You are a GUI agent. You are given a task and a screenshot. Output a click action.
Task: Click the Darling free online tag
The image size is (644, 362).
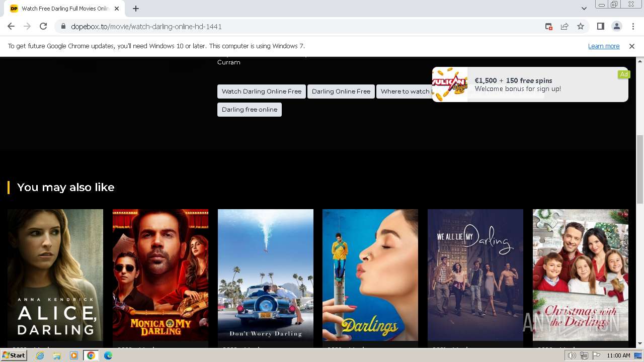pos(250,110)
